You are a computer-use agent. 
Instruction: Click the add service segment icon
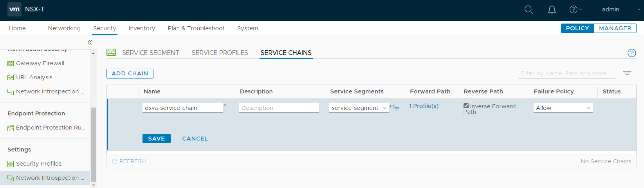pyautogui.click(x=396, y=108)
